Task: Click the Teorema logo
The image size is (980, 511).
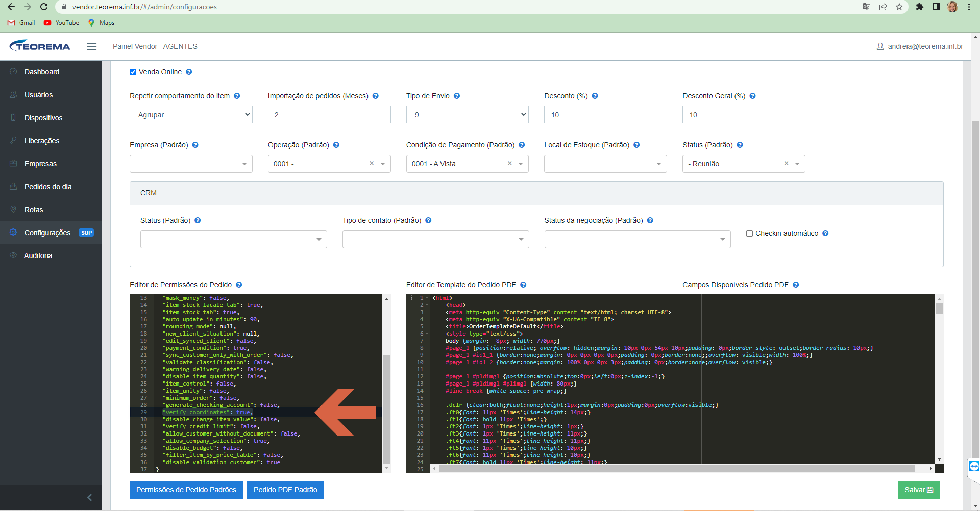Action: pyautogui.click(x=40, y=46)
